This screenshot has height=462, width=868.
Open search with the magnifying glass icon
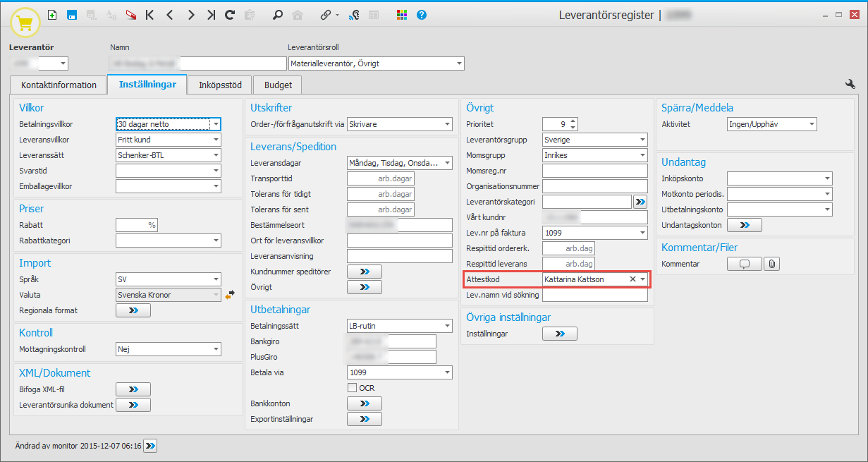point(278,15)
